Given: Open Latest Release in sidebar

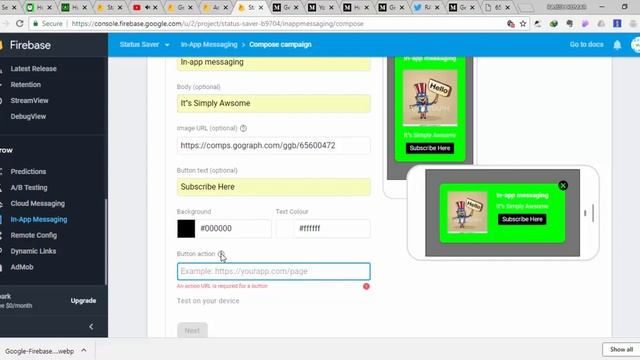Looking at the screenshot, I should 33,69.
